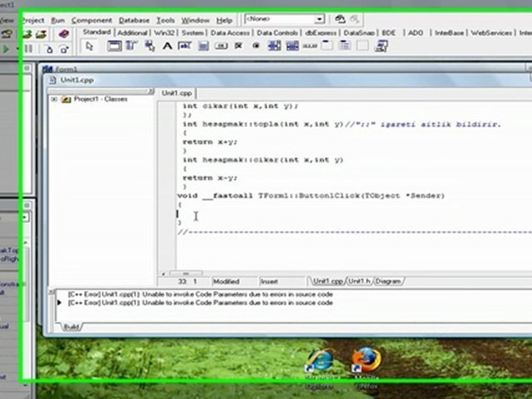This screenshot has height=399, width=532.
Task: Pick the Frames component icon
Action: tap(114, 46)
